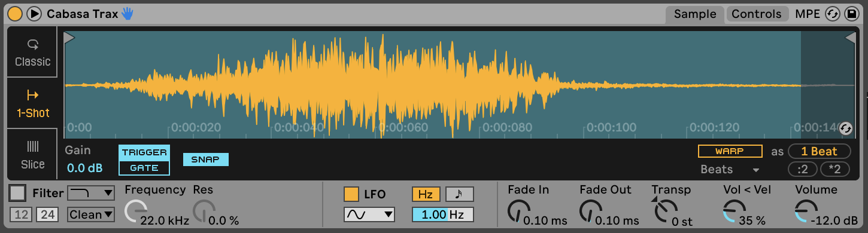Switch to the Sample tab

[x=695, y=14]
